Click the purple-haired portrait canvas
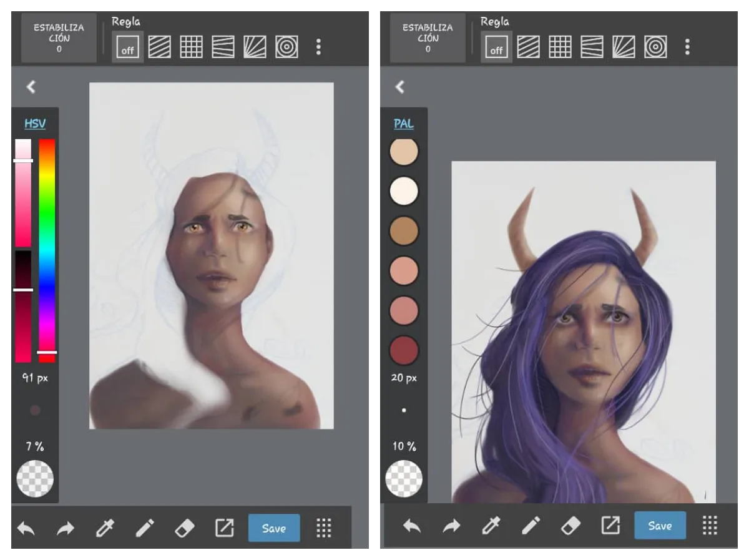This screenshot has width=749, height=560. 584,332
